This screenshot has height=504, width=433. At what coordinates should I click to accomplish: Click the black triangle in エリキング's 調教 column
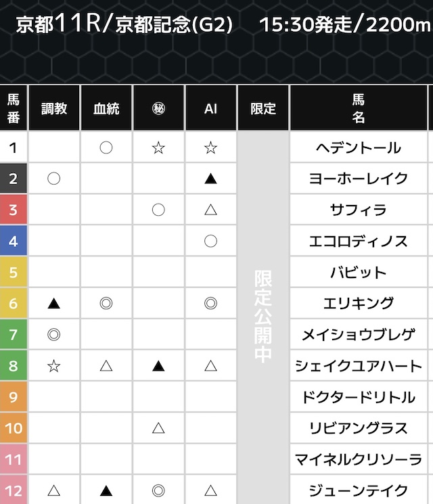point(54,304)
